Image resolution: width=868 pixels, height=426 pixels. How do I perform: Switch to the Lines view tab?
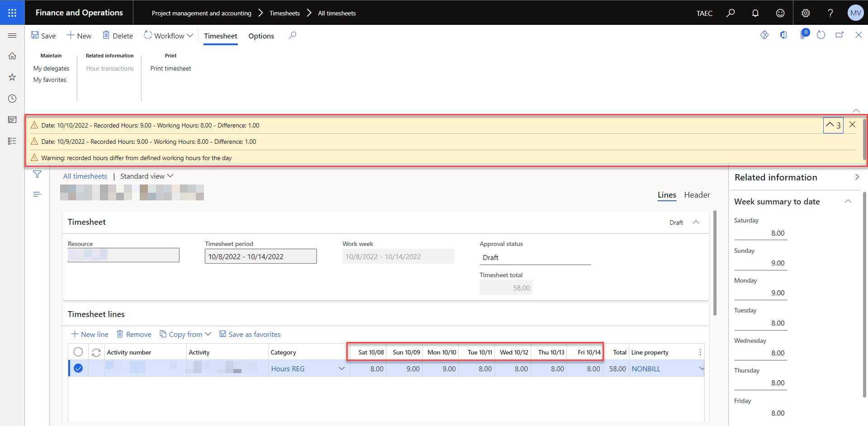[667, 195]
